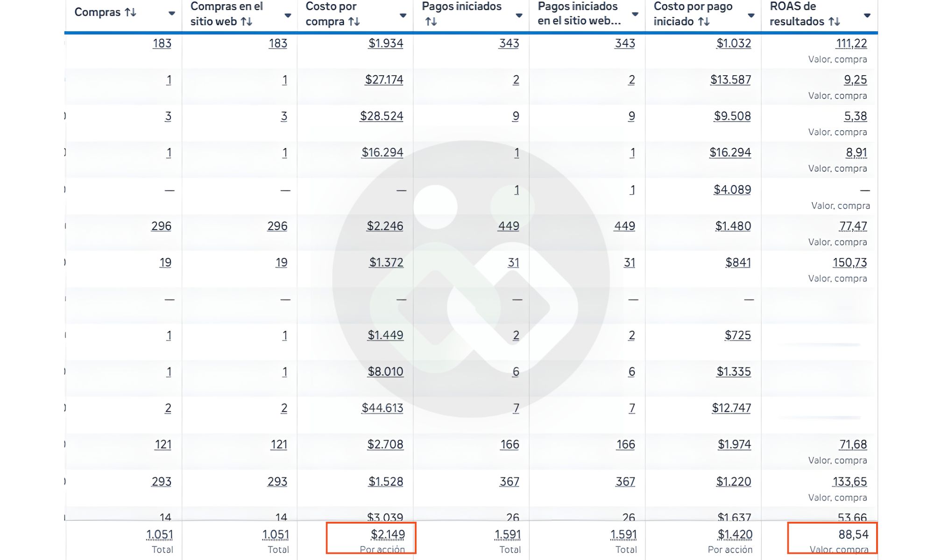Open Pagos iniciados column dropdown
The image size is (934, 560).
tap(519, 15)
